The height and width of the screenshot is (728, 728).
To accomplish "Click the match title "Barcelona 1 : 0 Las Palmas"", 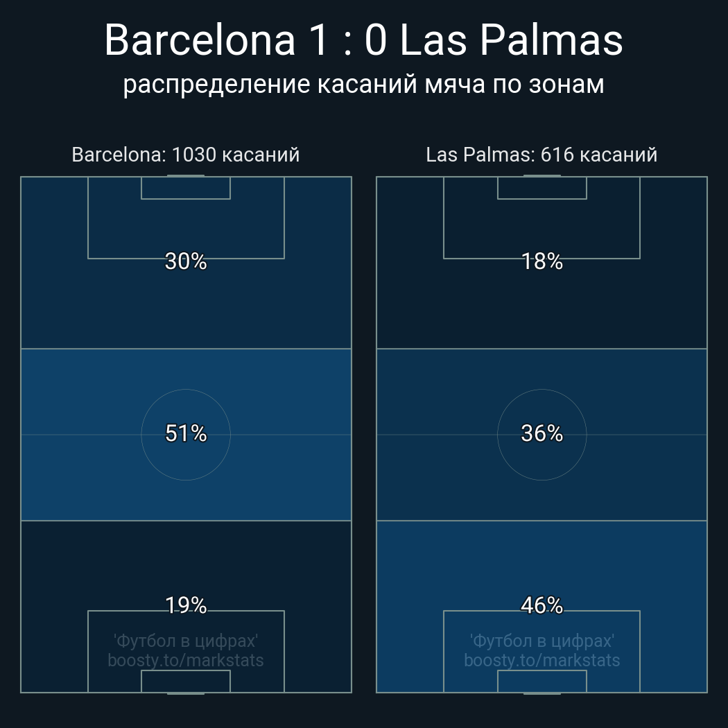I will (x=363, y=40).
